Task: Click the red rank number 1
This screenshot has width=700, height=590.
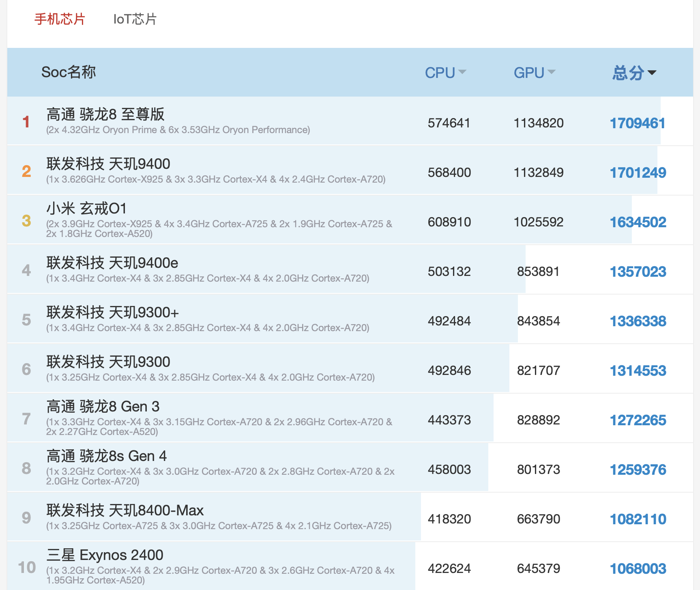Action: [26, 122]
